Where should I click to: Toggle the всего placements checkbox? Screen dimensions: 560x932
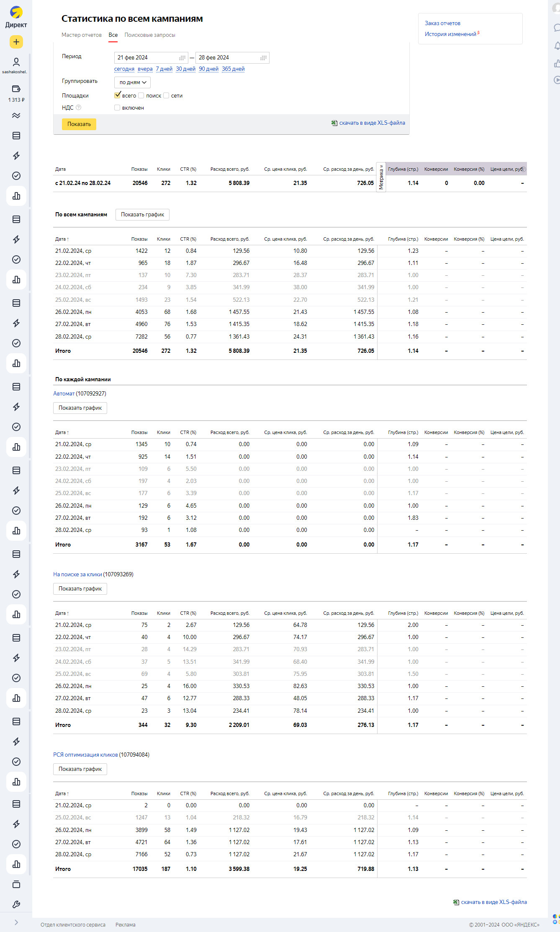117,95
